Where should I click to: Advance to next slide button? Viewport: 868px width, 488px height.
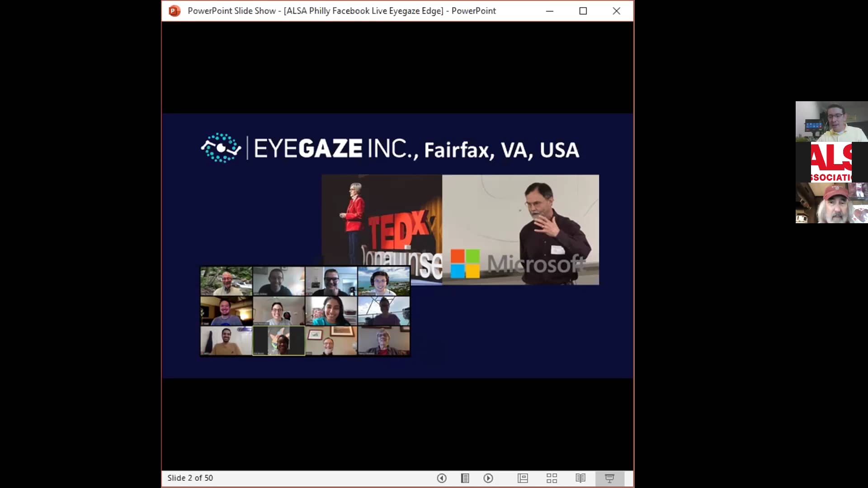(488, 478)
